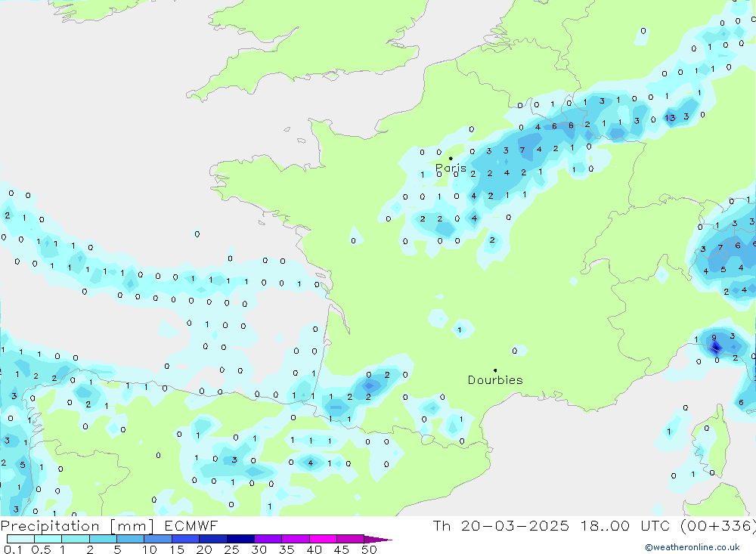Viewport: 756px width, 554px height.
Task: Click the 'Th 20-03-2025' date text
Action: pos(501,525)
